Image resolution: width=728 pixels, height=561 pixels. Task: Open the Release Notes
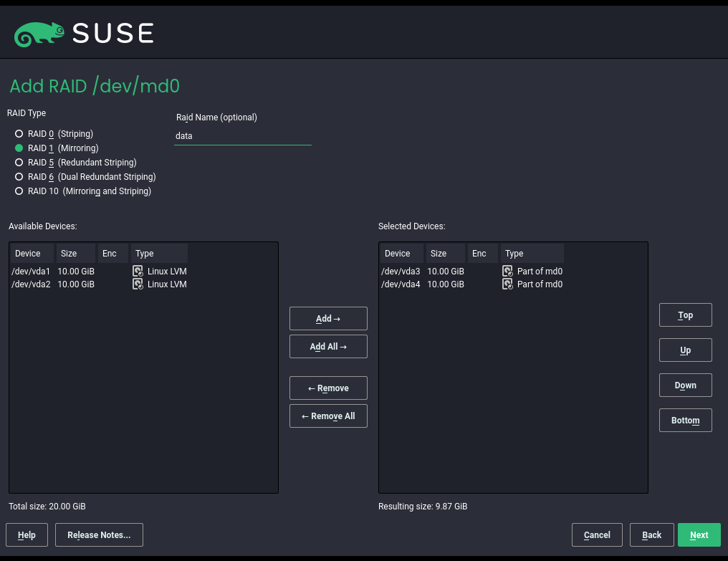99,535
